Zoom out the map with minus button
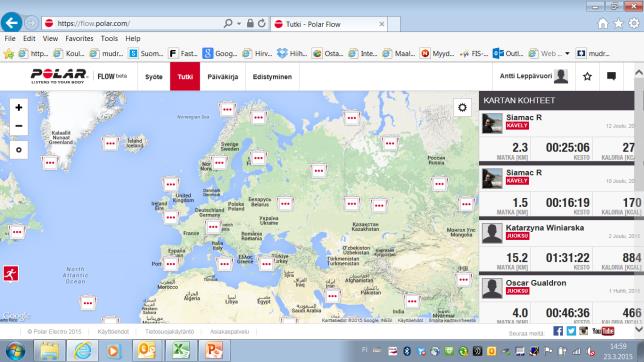This screenshot has width=644, height=362. (18, 126)
